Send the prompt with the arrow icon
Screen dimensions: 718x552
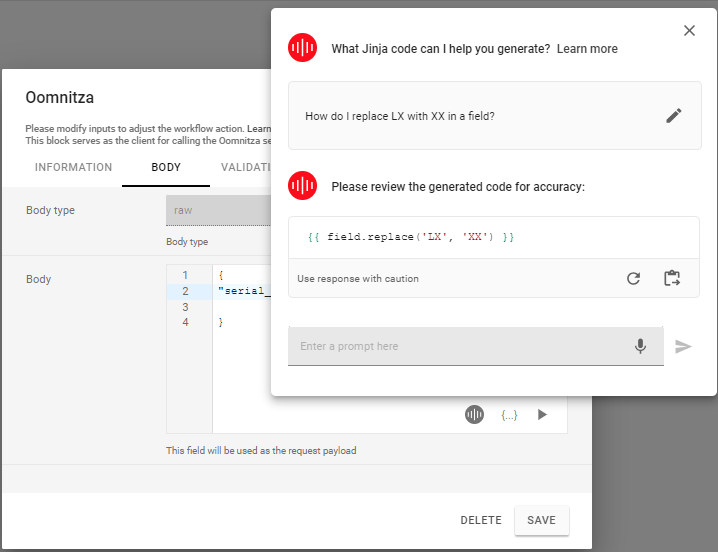pyautogui.click(x=683, y=346)
